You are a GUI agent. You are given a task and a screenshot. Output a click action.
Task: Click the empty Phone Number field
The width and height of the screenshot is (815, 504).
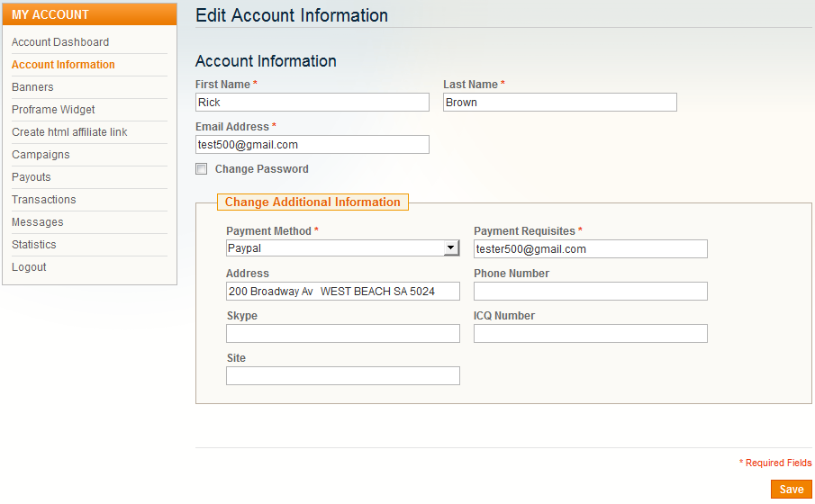coord(590,292)
